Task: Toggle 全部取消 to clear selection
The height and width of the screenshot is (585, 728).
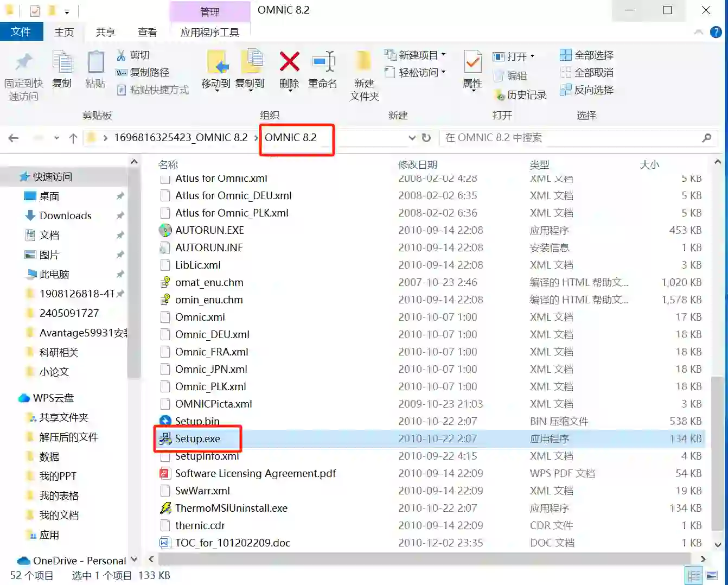Action: pos(587,73)
